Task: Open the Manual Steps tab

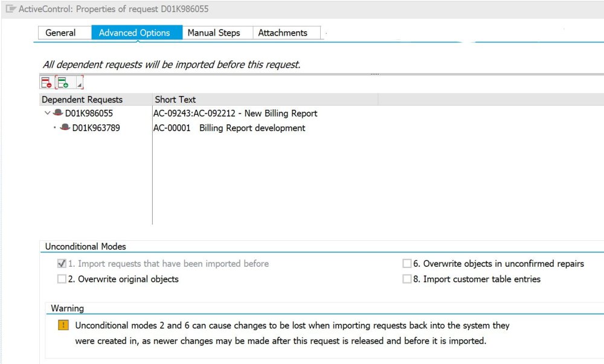Action: click(x=213, y=33)
